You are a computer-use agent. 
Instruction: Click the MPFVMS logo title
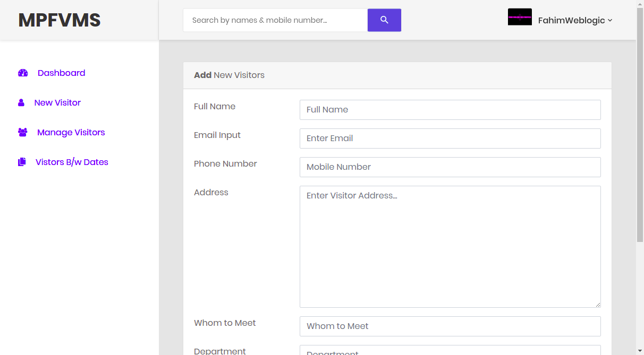click(x=60, y=20)
